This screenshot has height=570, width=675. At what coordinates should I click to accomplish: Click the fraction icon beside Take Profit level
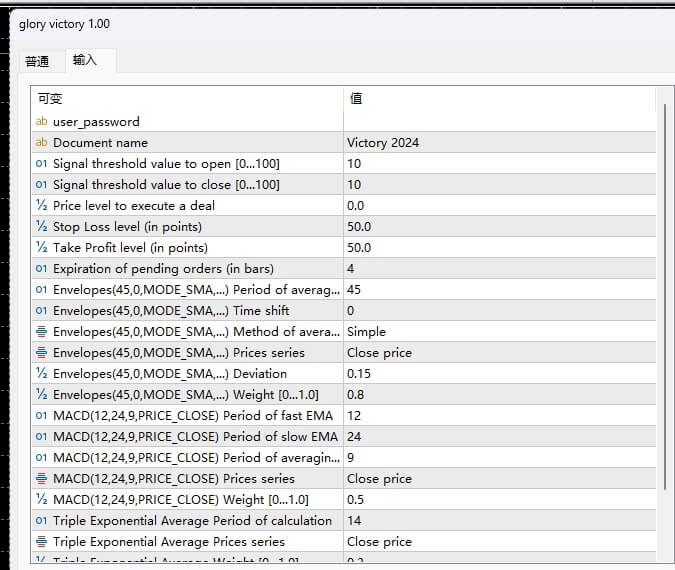[x=41, y=247]
